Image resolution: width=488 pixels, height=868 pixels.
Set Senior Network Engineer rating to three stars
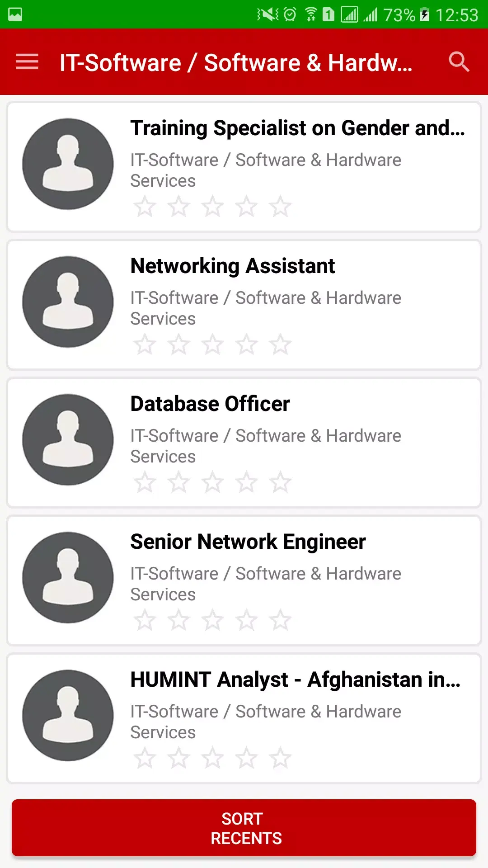212,620
